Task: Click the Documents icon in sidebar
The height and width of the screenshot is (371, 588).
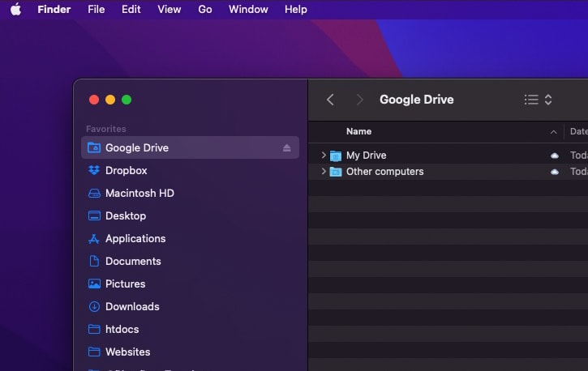Action: (x=94, y=261)
